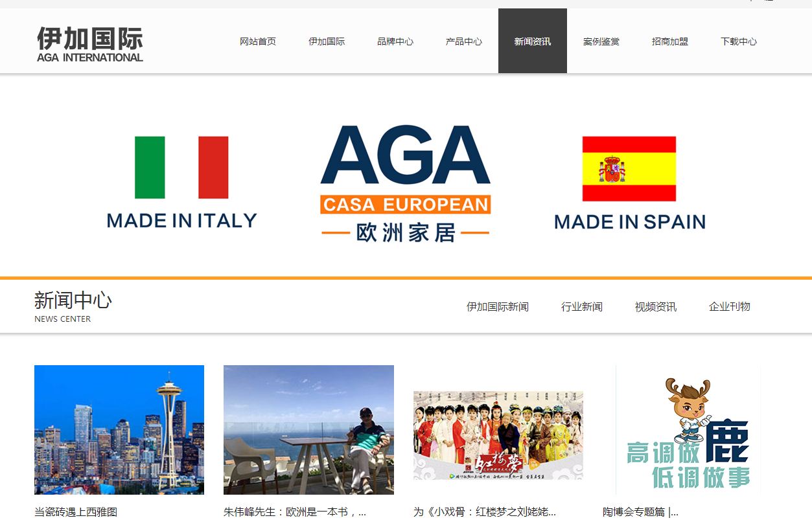Open the article titled 当瓷砖遇上西雅图

click(x=76, y=512)
